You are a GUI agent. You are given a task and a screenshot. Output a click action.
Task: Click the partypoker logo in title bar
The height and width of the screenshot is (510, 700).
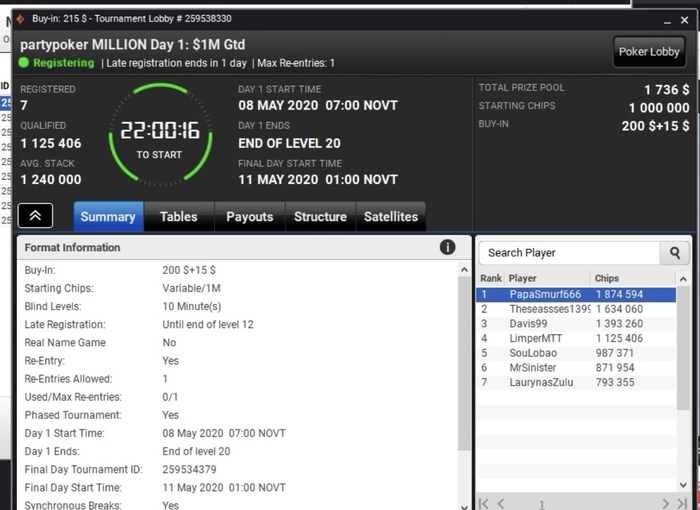click(x=20, y=19)
